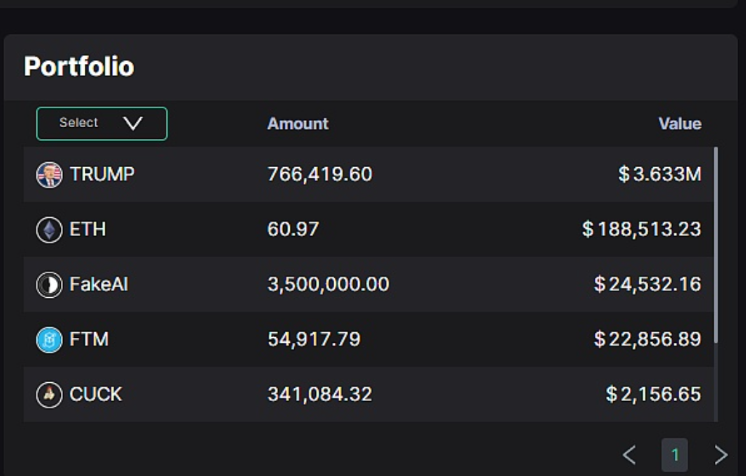Click the blue FTM Fantom icon
Screen dimensions: 746x476
click(x=48, y=340)
